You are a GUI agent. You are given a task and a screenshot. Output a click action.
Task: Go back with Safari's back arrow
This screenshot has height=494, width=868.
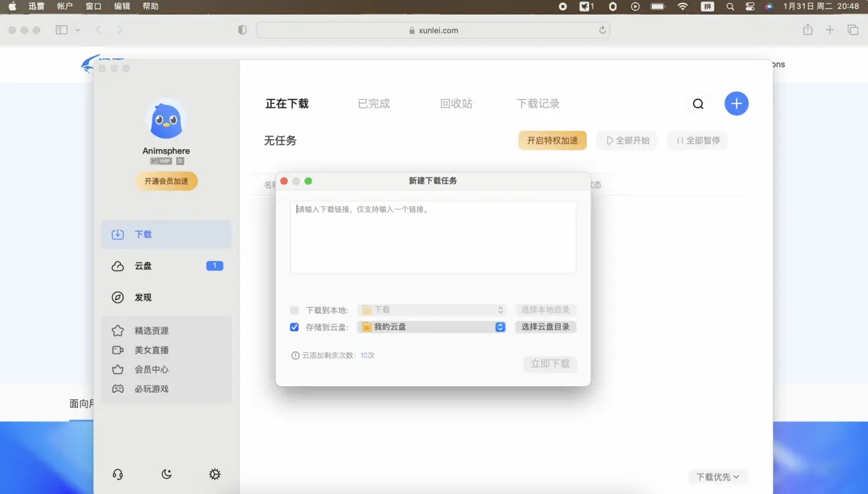pyautogui.click(x=98, y=30)
